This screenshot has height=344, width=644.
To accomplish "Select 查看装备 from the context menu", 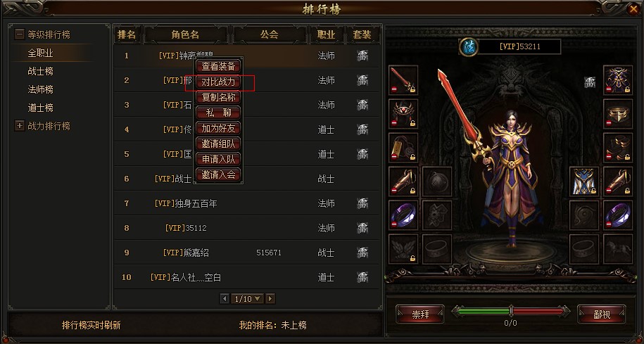I will click(218, 66).
